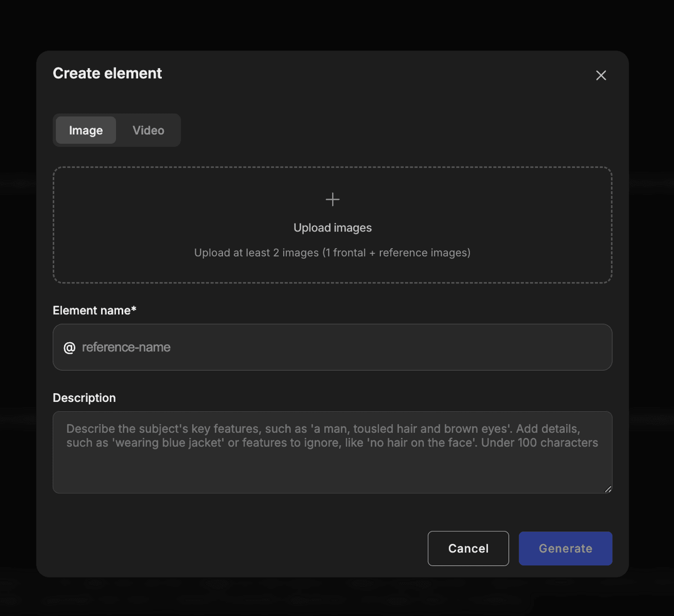Switch to the Video tab
Viewport: 674px width, 616px height.
click(x=148, y=130)
